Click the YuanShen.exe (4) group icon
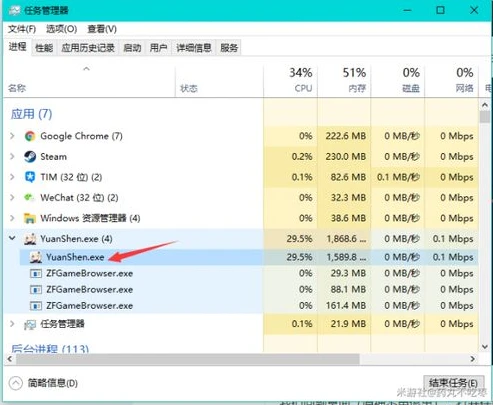Viewport: 493px width, 405px height. click(30, 239)
